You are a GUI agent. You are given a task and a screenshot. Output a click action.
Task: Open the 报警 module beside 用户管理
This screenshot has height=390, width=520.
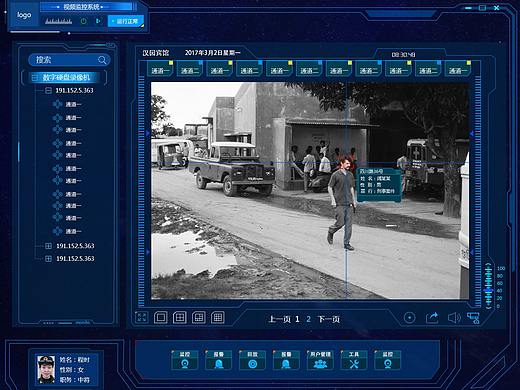coord(286,360)
